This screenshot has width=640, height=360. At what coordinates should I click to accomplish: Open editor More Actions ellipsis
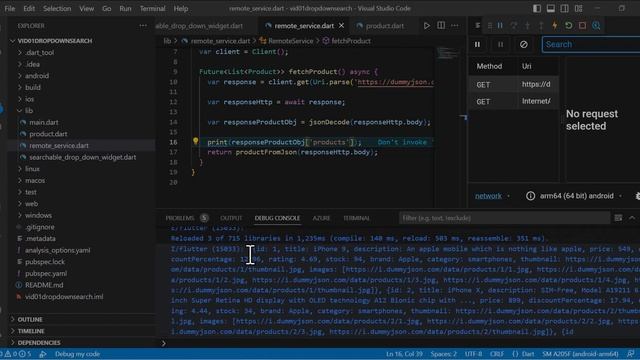coord(455,25)
